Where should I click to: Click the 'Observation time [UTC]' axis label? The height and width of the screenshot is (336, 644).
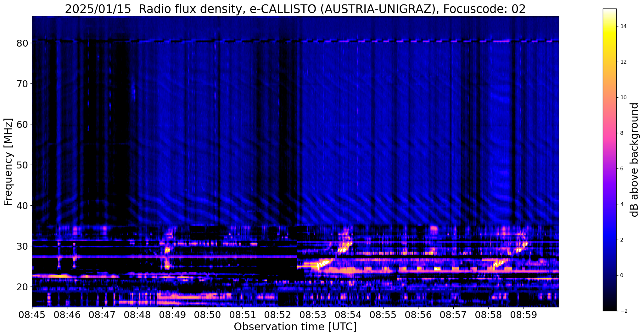click(295, 327)
